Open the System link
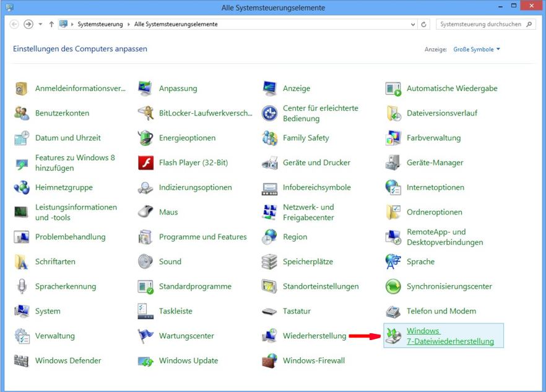 (x=48, y=311)
